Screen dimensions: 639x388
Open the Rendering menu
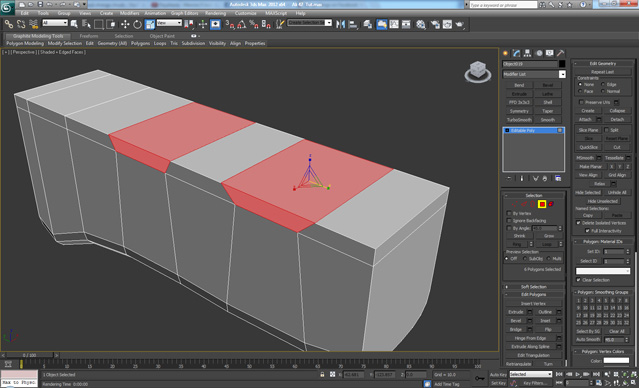[216, 13]
